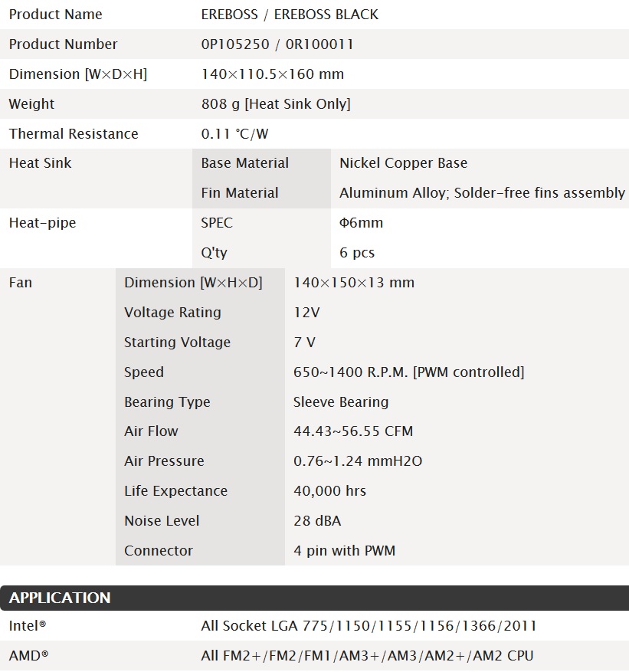The height and width of the screenshot is (672, 629).
Task: Click the Fin Material sub-label
Action: pyautogui.click(x=239, y=193)
